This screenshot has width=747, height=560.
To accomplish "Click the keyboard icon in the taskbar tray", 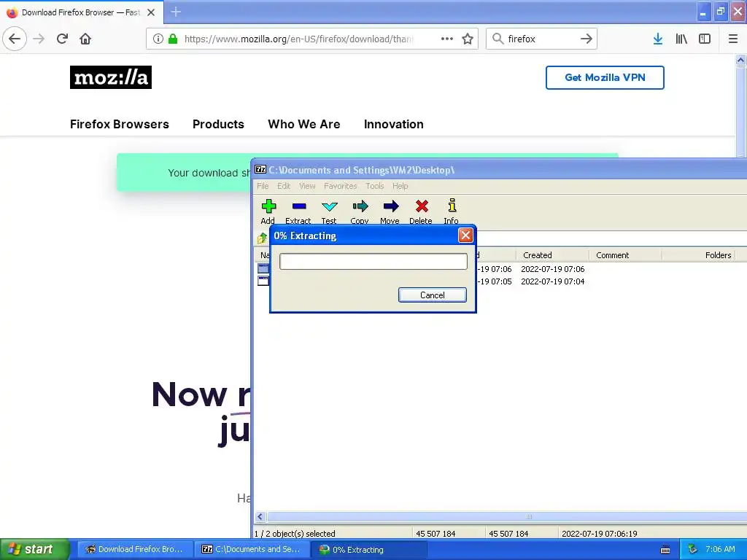I will coord(665,550).
